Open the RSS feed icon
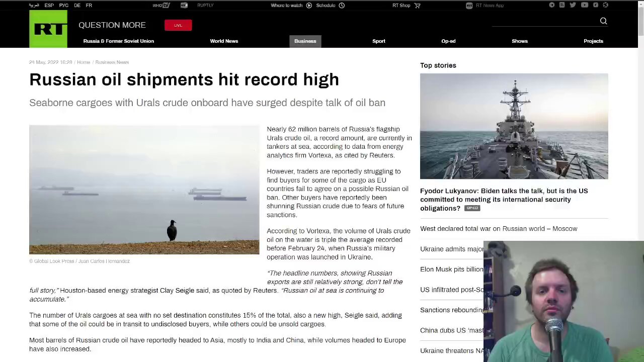 coord(562,5)
